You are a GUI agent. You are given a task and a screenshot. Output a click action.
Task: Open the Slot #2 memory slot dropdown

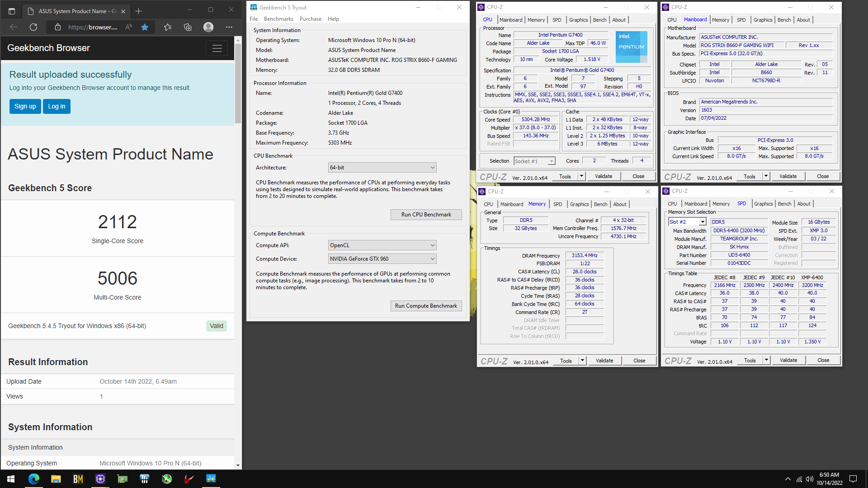click(687, 222)
